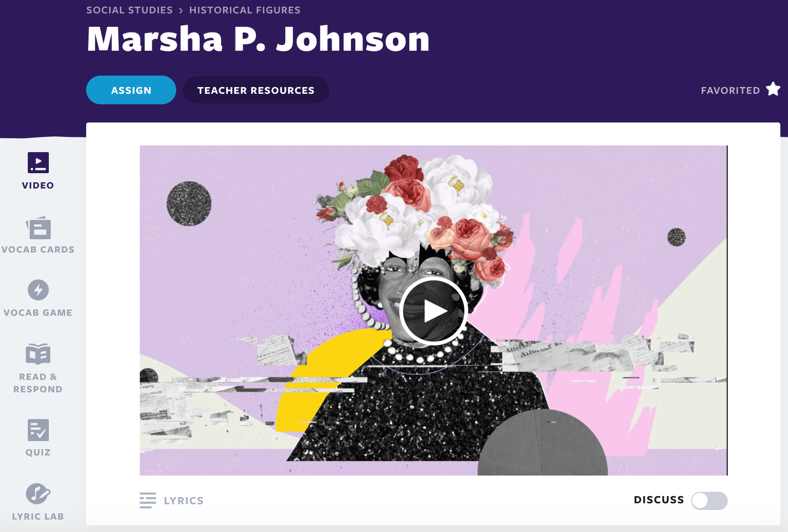The image size is (788, 532).
Task: Select the Lyrics text label
Action: click(184, 501)
